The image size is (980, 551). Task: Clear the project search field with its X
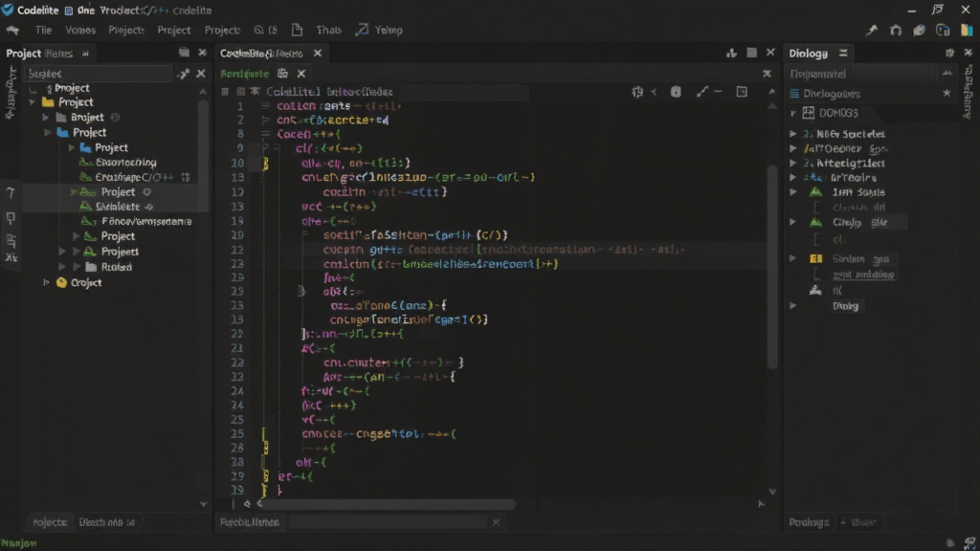[201, 74]
